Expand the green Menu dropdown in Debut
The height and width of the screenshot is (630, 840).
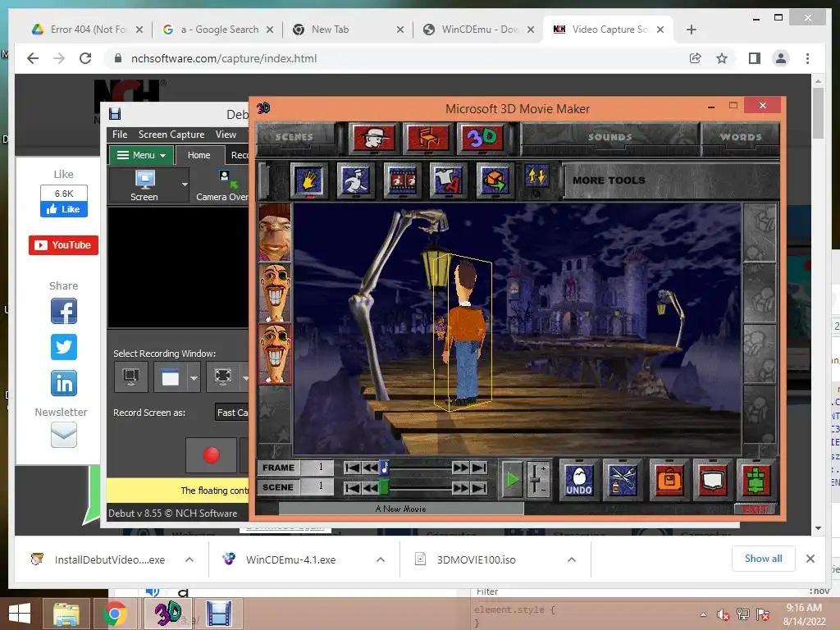pyautogui.click(x=141, y=155)
